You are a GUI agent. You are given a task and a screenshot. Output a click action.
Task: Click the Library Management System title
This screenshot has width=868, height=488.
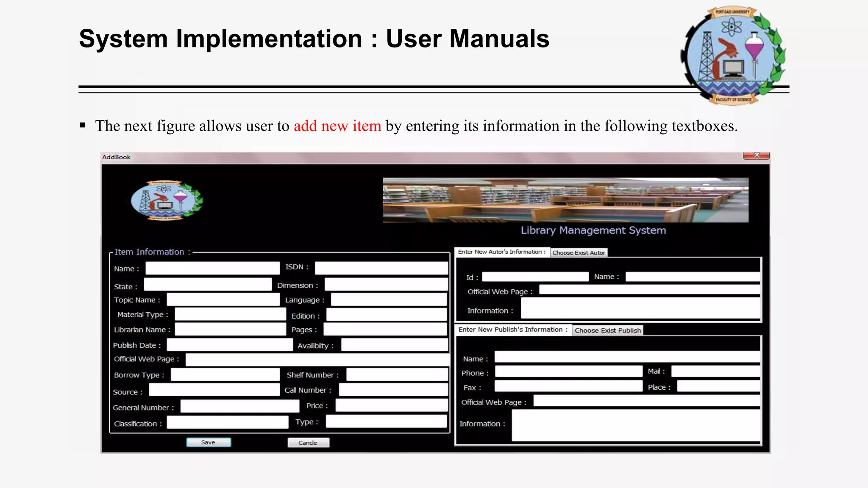click(593, 230)
